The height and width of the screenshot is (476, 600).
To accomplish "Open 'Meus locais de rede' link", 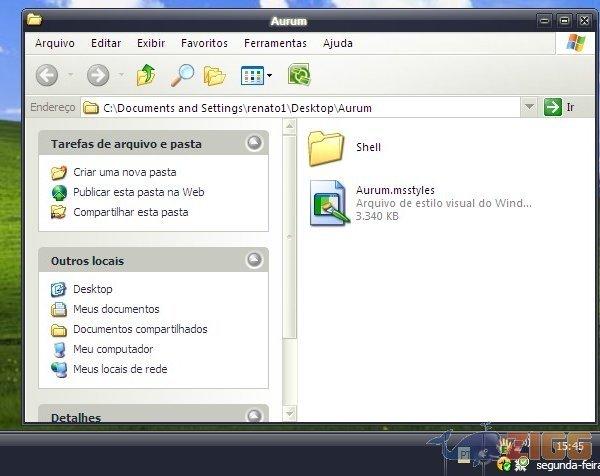I will pyautogui.click(x=120, y=369).
